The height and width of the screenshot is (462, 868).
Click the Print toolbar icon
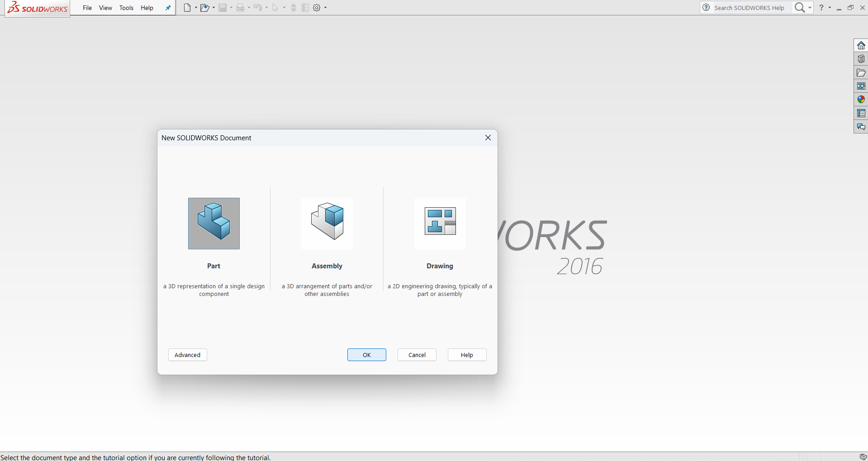pyautogui.click(x=240, y=8)
